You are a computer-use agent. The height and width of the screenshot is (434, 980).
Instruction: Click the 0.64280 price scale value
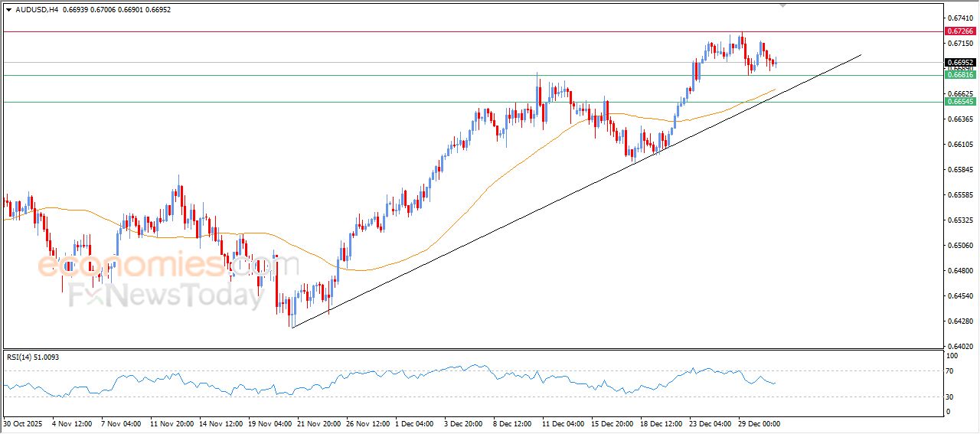tap(959, 321)
